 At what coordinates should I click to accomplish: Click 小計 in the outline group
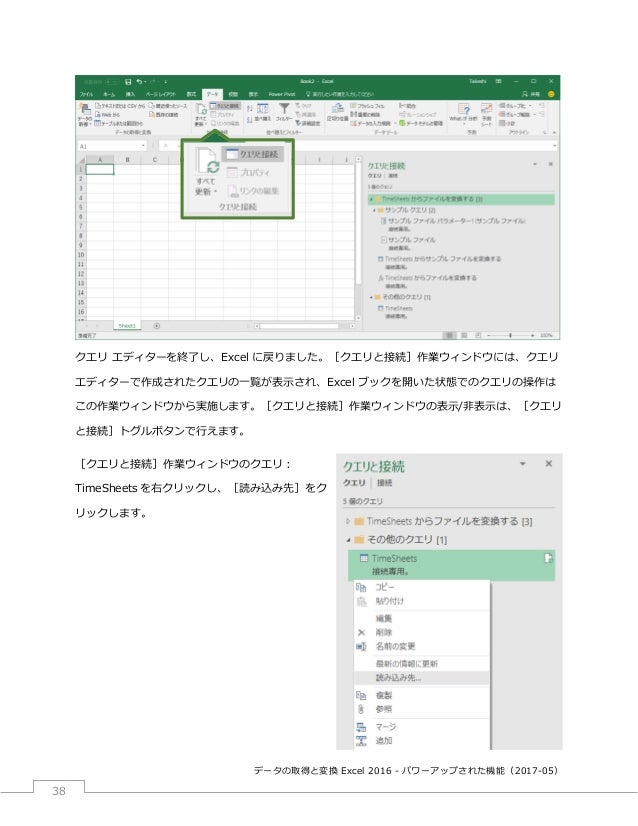[507, 123]
